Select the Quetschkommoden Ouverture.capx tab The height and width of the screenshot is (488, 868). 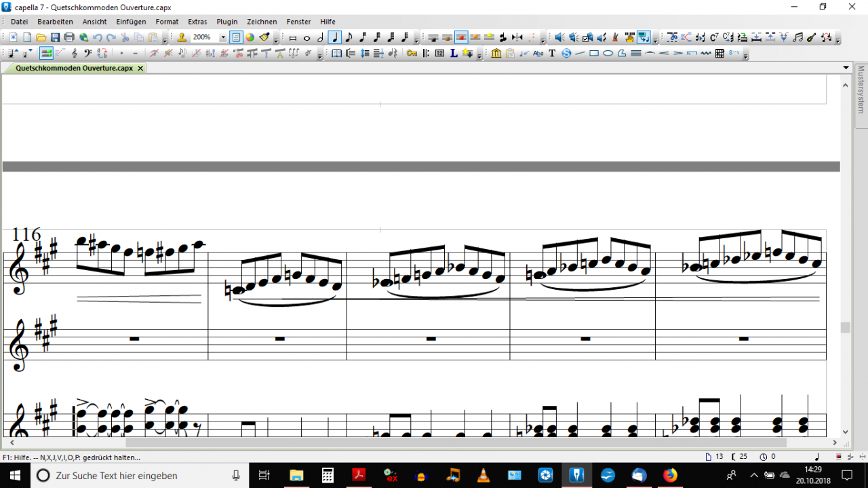pos(74,69)
